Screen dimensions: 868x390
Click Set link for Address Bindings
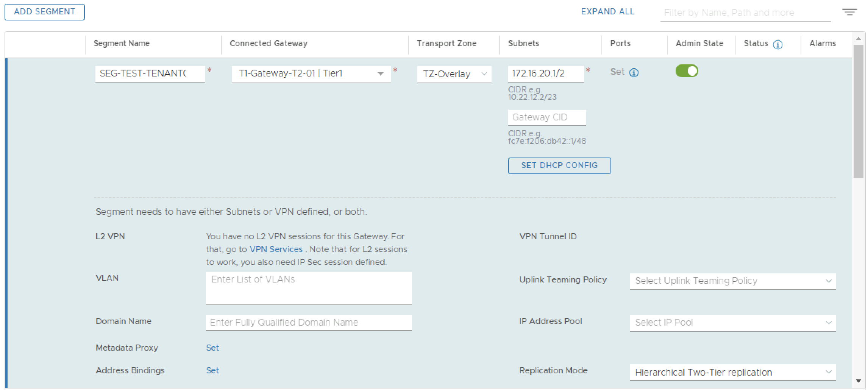click(212, 370)
